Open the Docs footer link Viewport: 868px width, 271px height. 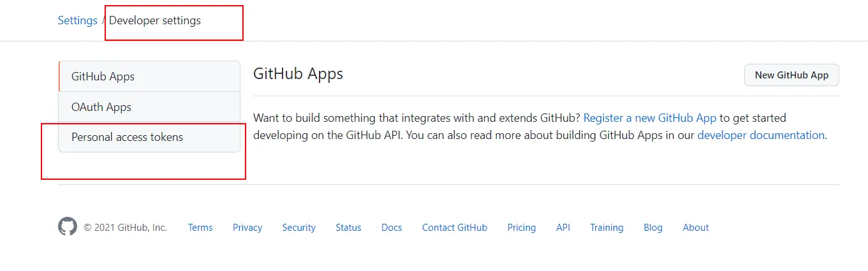point(392,228)
